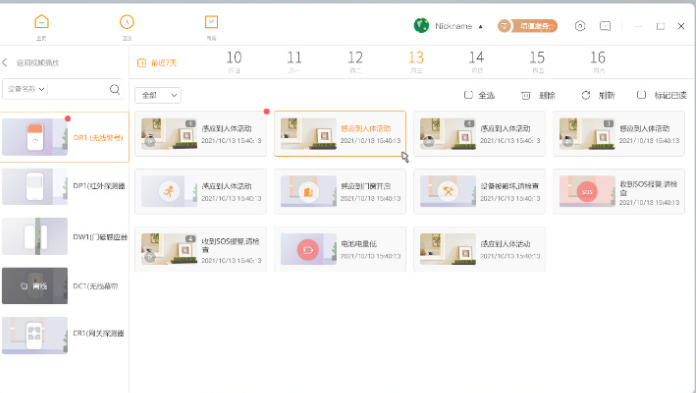Click the magnifier search icon
This screenshot has width=696, height=393.
(x=115, y=89)
